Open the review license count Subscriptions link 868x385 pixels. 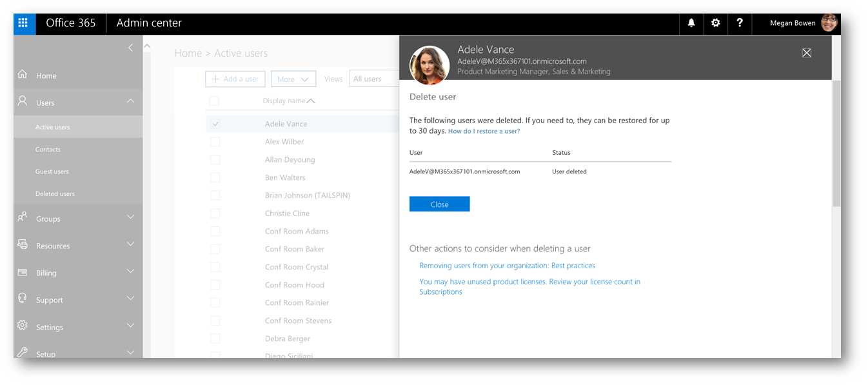click(529, 287)
